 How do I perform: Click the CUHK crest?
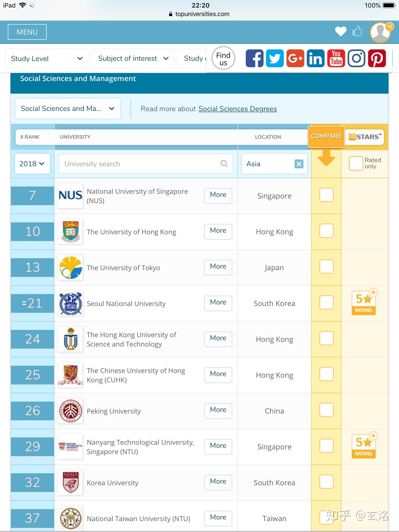pyautogui.click(x=70, y=375)
